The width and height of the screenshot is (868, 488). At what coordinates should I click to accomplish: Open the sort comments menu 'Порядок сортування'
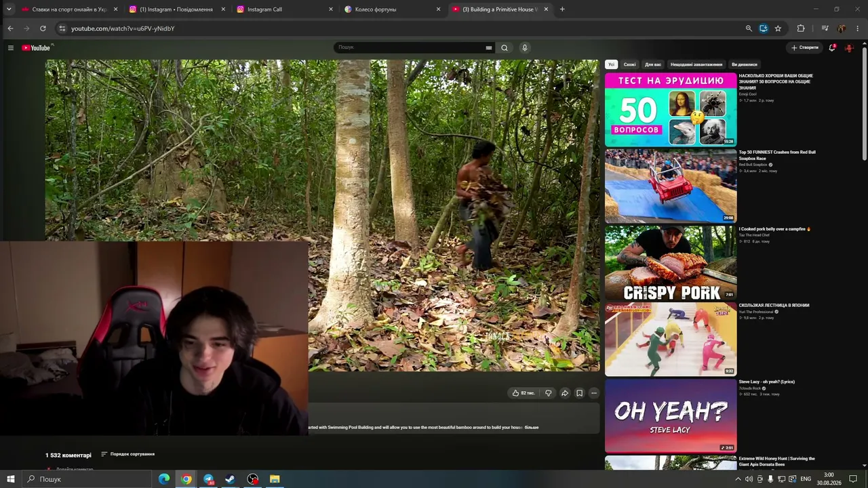[127, 454]
